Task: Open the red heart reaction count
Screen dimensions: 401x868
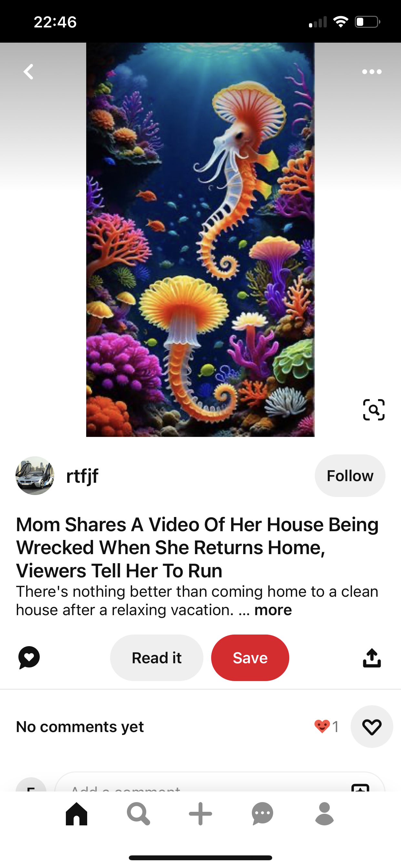Action: (x=326, y=727)
